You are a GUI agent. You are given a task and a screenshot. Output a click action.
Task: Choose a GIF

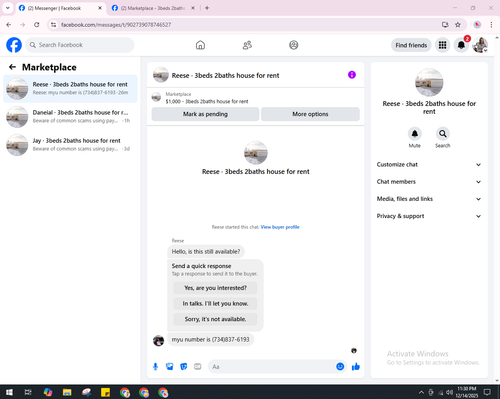point(198,367)
